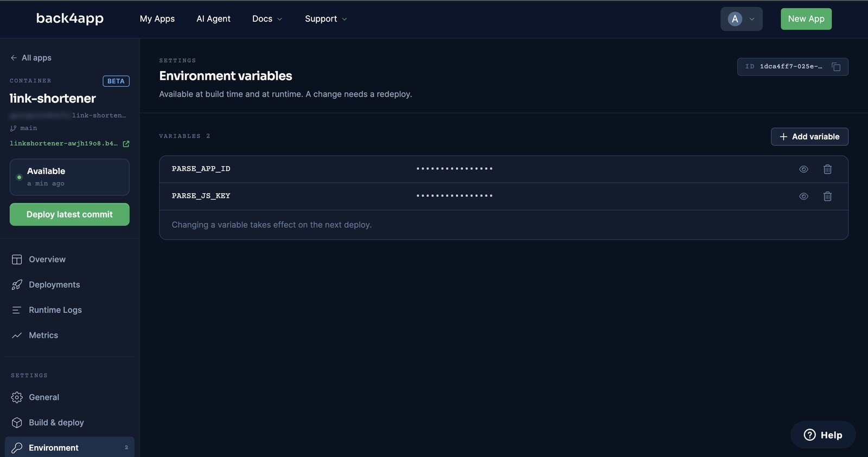Click the back4app logo
The height and width of the screenshot is (457, 868).
click(70, 18)
